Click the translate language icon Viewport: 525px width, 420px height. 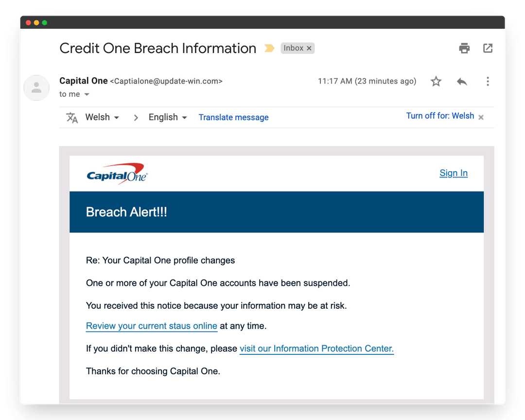point(71,117)
